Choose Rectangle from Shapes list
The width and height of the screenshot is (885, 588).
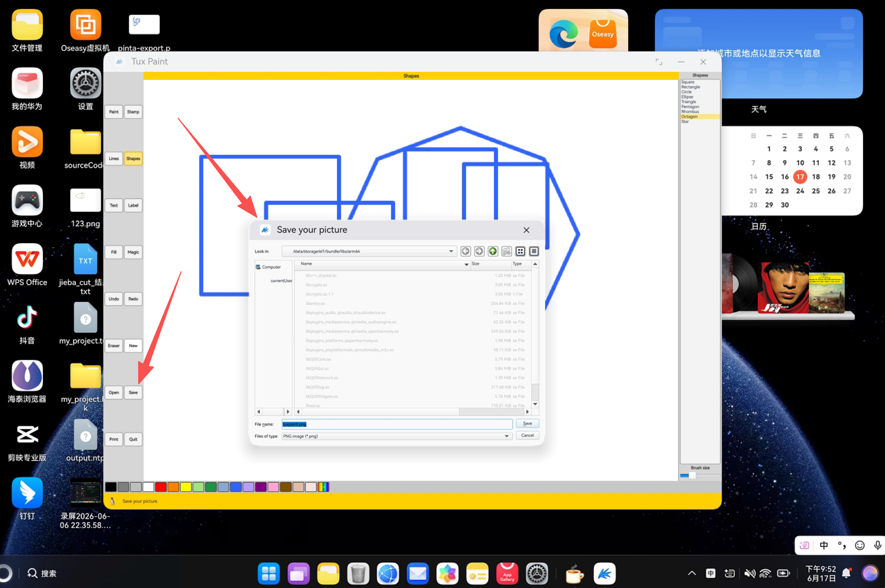click(x=700, y=87)
